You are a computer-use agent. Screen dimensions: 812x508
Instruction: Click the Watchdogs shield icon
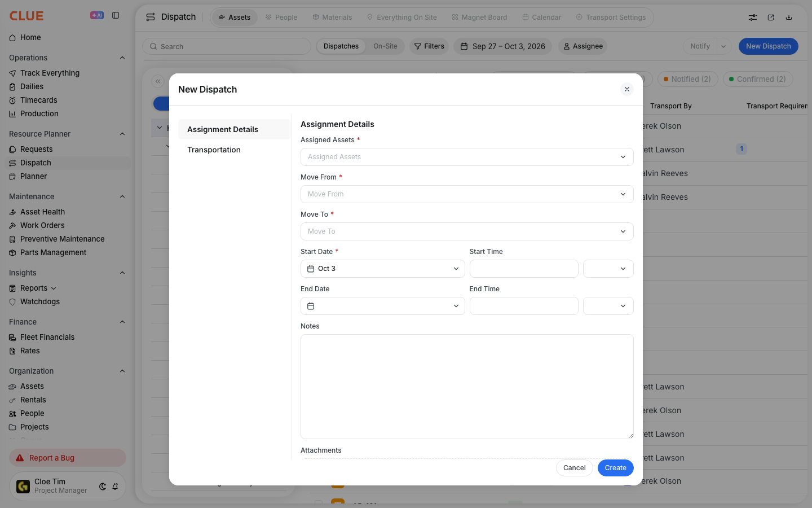tap(12, 302)
